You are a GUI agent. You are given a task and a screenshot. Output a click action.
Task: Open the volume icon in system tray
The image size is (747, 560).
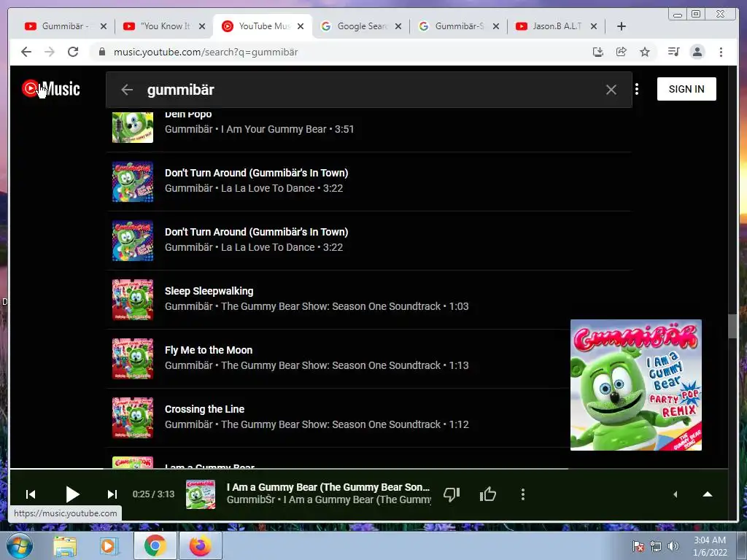tap(673, 546)
